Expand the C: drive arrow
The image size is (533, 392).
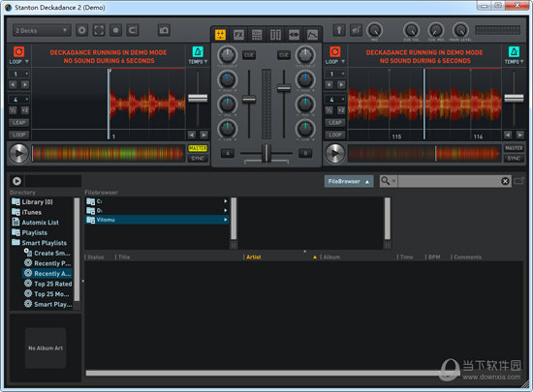click(x=226, y=201)
